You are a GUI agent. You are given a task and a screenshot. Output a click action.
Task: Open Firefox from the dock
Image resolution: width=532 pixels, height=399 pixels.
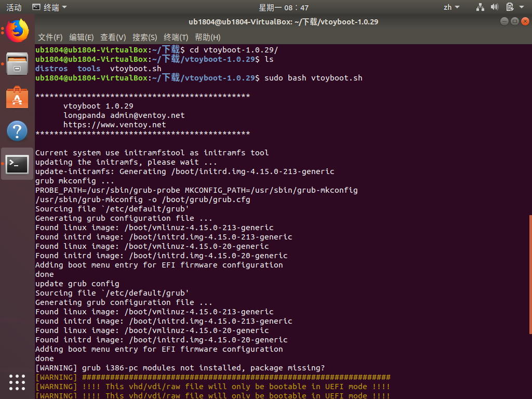[x=17, y=31]
